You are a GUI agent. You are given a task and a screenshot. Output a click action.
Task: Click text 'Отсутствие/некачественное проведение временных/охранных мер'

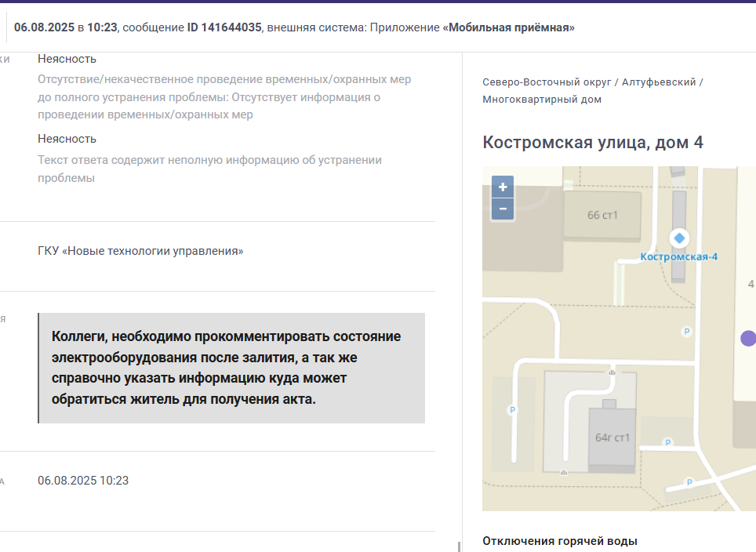(224, 79)
